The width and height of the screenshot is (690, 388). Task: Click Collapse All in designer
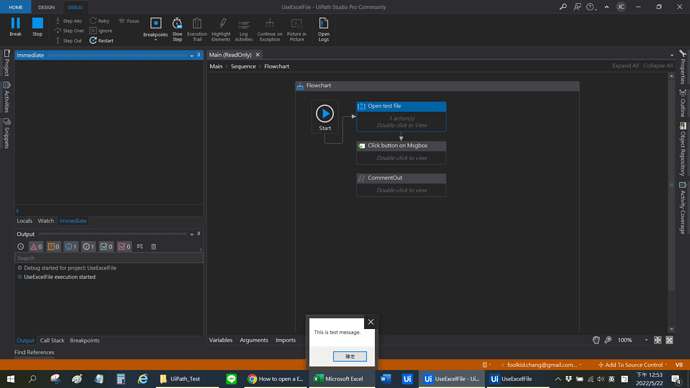[x=658, y=66]
